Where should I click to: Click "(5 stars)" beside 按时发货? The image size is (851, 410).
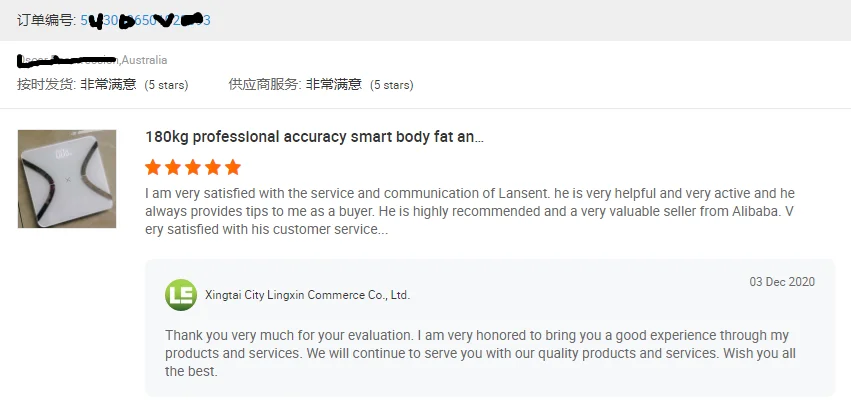coord(166,85)
